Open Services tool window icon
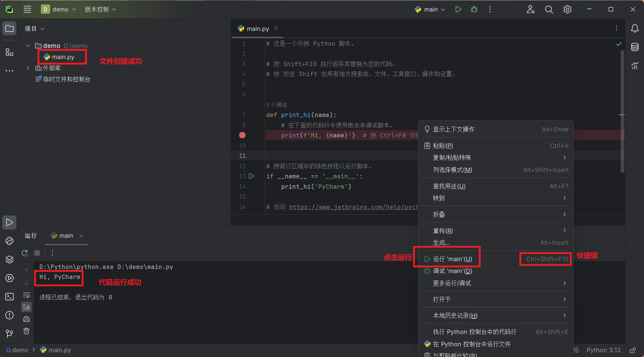The width and height of the screenshot is (644, 357). [x=10, y=278]
